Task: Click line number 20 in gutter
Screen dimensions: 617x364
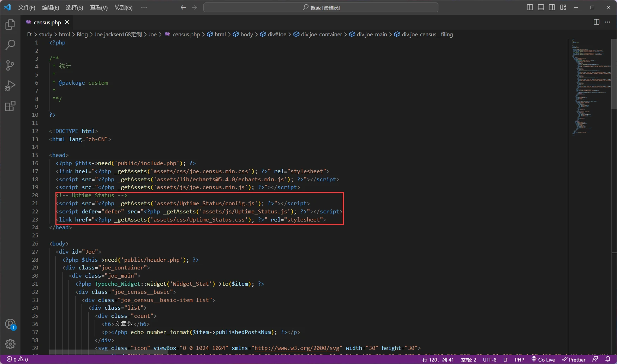Action: coord(35,195)
